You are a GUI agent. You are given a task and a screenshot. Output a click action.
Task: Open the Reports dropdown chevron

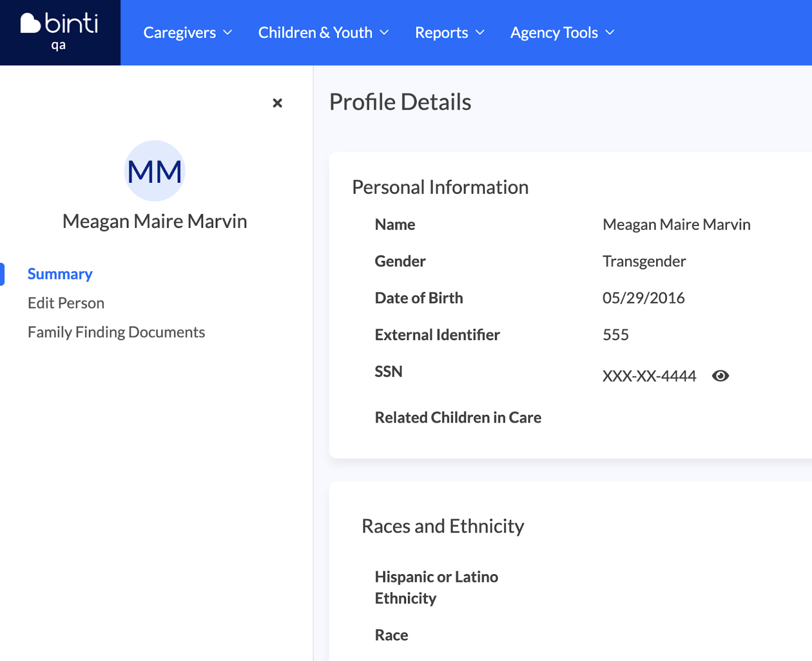coord(480,32)
